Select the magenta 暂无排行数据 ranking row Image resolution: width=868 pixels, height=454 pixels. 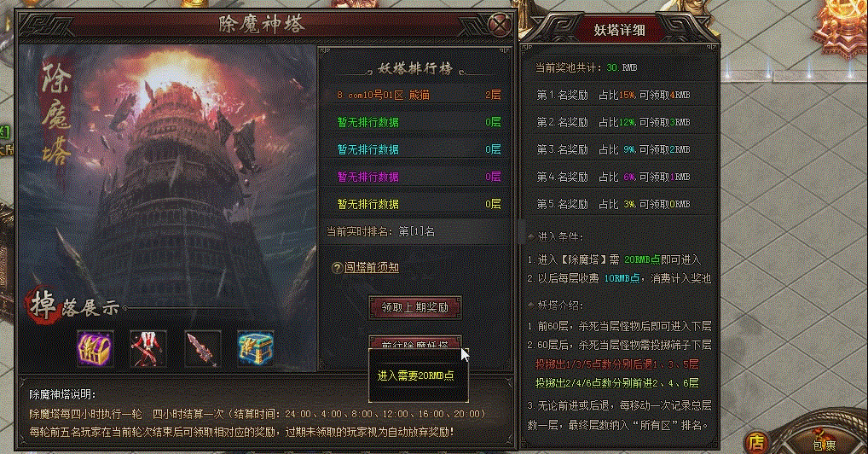point(415,177)
